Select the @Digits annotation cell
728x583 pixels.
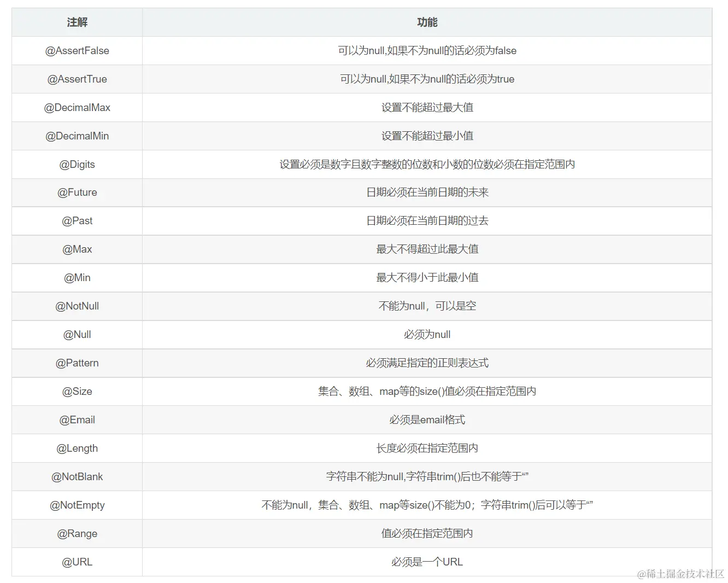click(x=77, y=165)
